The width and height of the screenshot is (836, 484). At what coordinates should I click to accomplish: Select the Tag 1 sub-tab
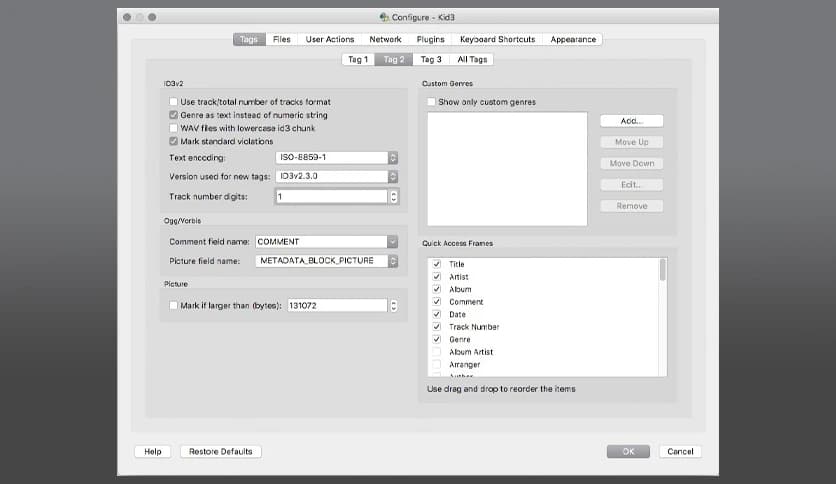coord(358,59)
